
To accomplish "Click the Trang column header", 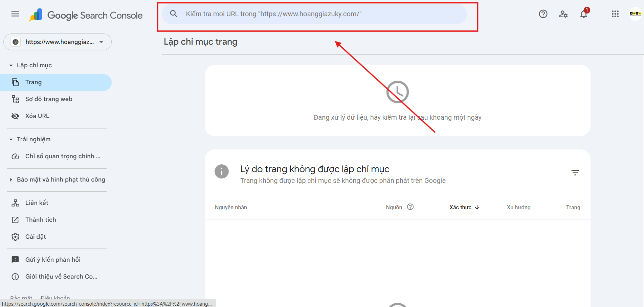I will [573, 207].
